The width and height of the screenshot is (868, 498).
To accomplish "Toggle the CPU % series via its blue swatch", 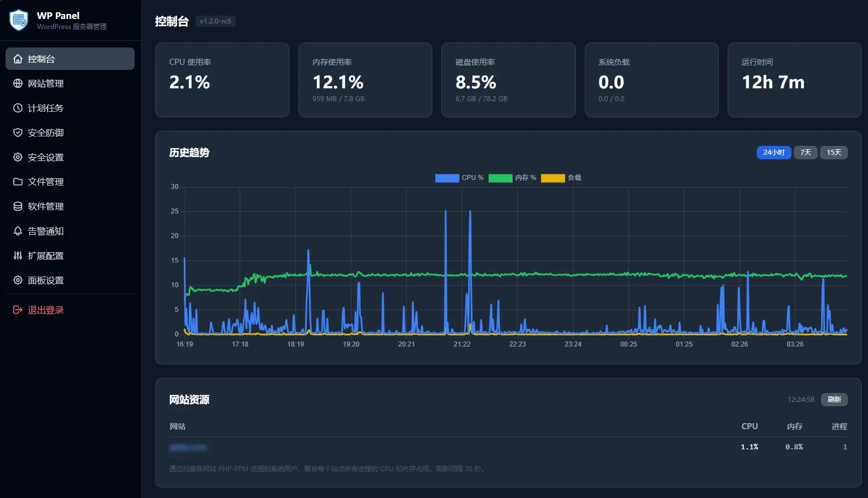I will click(447, 178).
